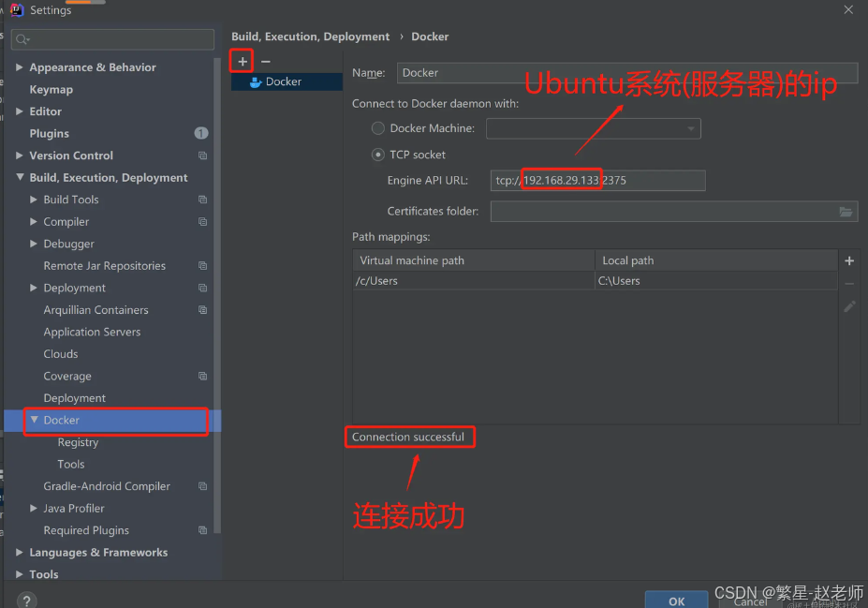Open Required Plugins settings
The image size is (868, 608).
tap(86, 530)
